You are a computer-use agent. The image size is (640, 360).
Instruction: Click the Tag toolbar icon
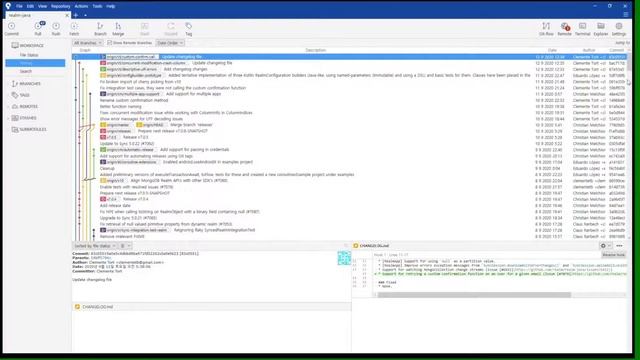(189, 29)
